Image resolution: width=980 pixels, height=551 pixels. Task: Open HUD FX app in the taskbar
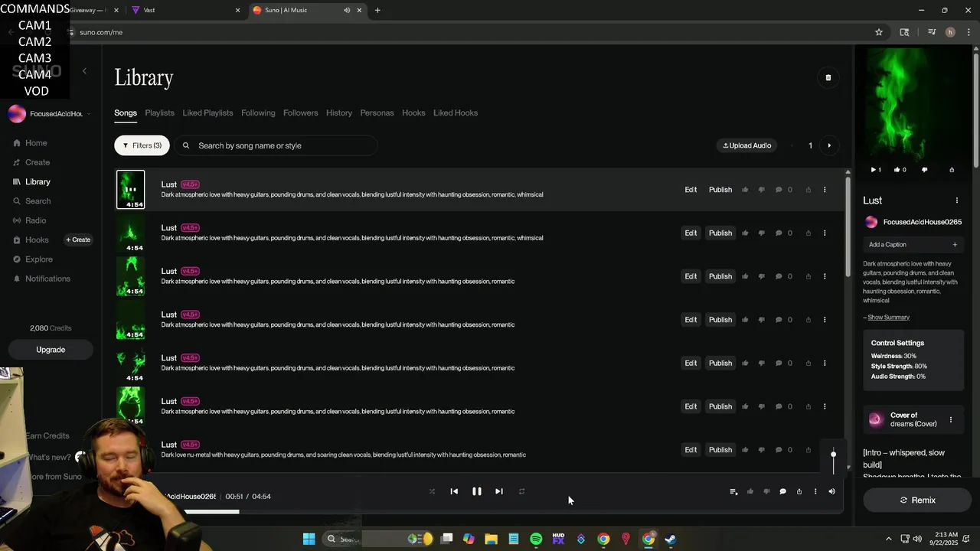pyautogui.click(x=558, y=539)
